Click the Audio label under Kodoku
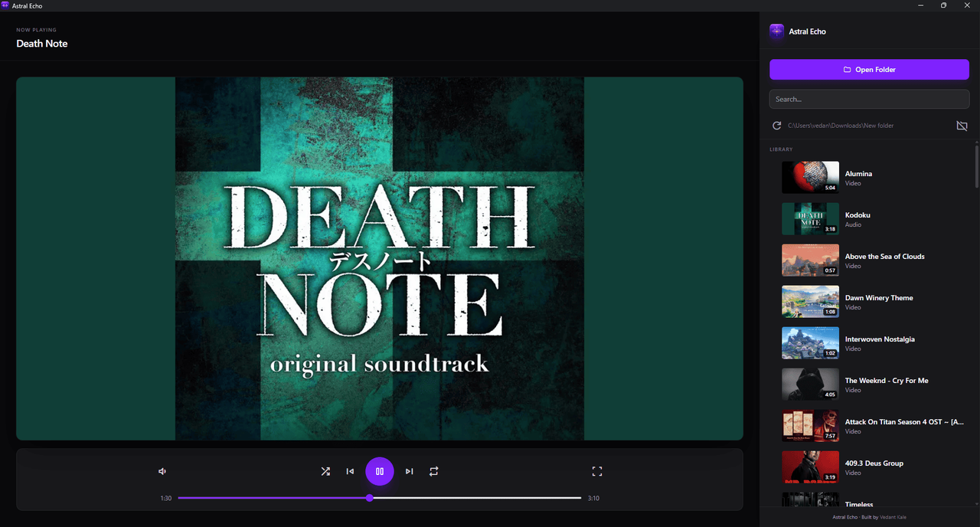980x527 pixels. point(853,225)
